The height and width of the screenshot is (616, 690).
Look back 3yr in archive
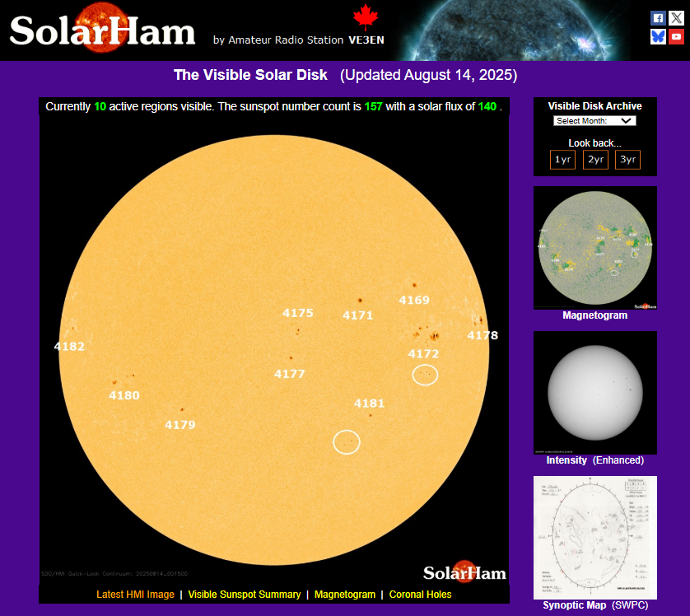tap(627, 160)
